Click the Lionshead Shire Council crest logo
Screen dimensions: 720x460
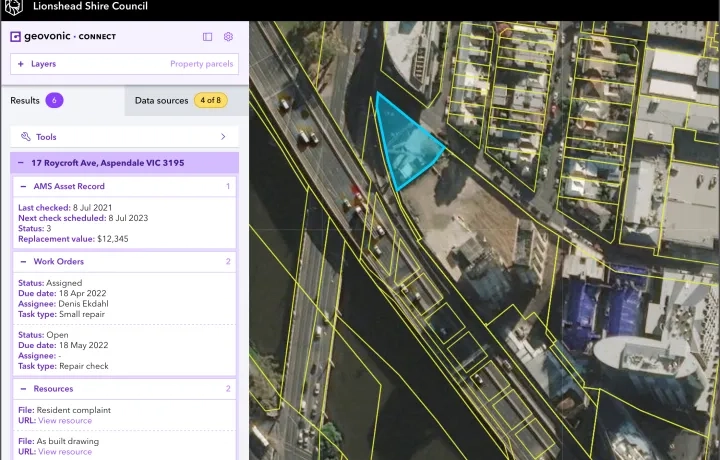[x=13, y=7]
